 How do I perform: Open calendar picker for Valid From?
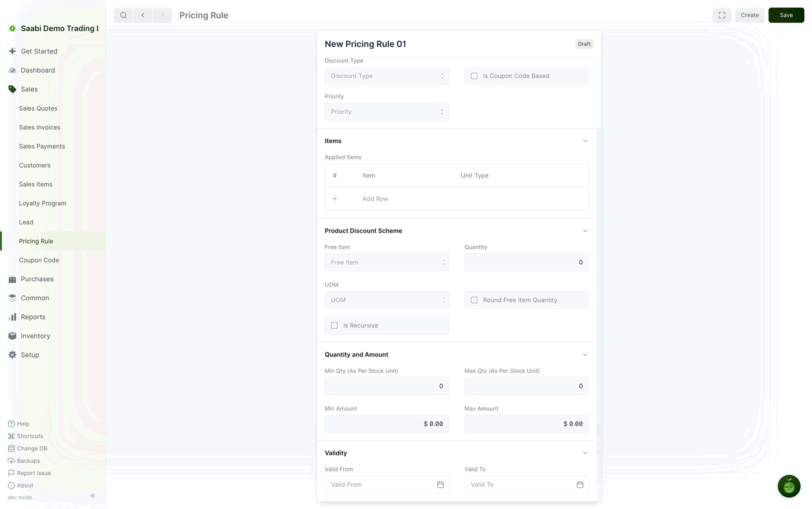tap(440, 485)
